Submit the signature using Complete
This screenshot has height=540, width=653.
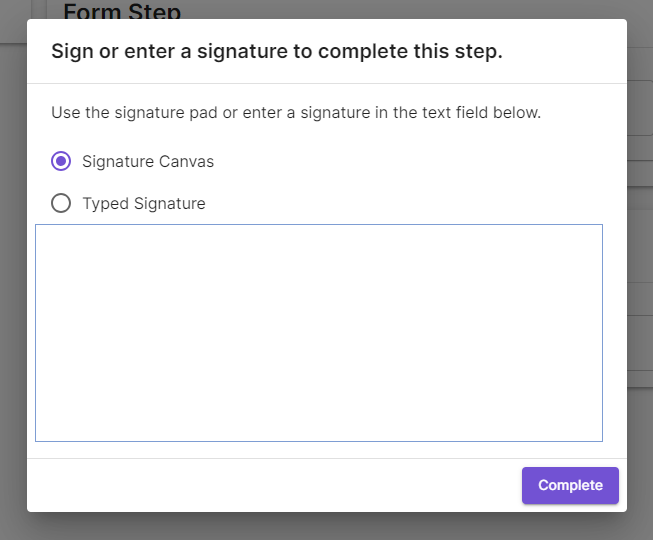(x=570, y=485)
